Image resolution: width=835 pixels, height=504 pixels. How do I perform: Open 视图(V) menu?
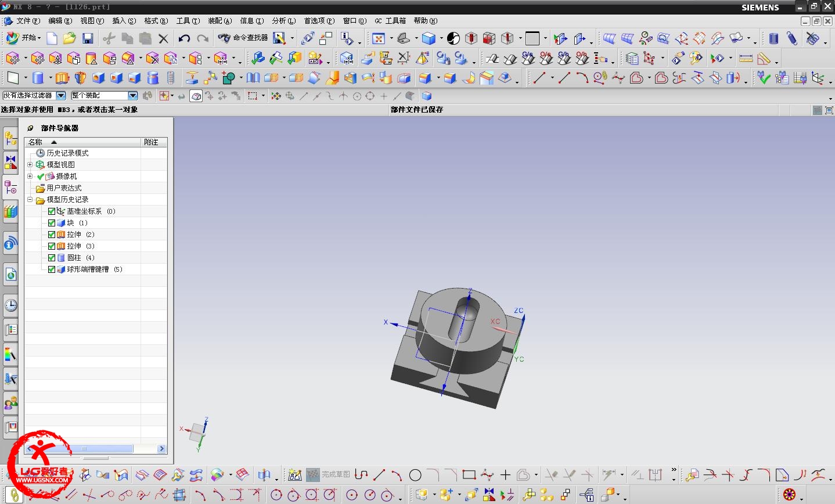pyautogui.click(x=92, y=21)
